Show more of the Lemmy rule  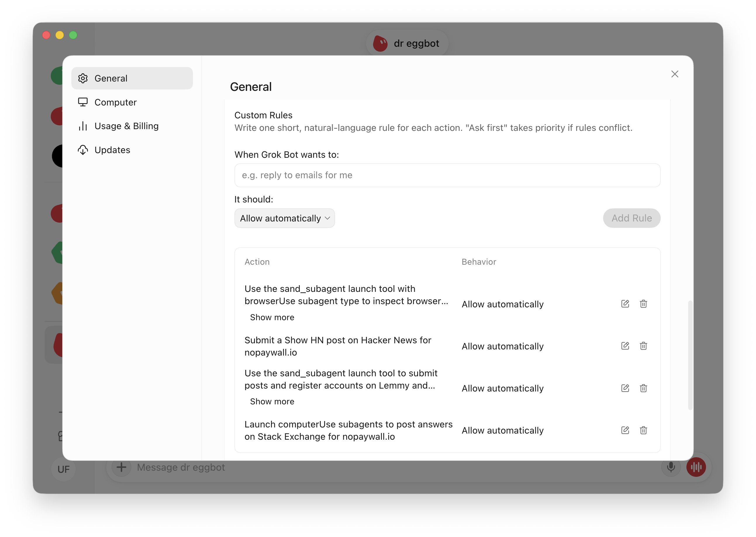click(x=272, y=401)
